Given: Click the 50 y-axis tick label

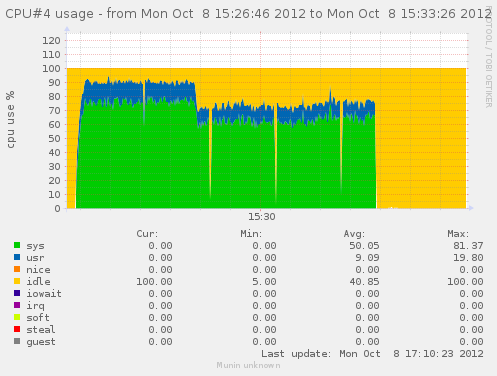Looking at the screenshot, I should coord(54,139).
